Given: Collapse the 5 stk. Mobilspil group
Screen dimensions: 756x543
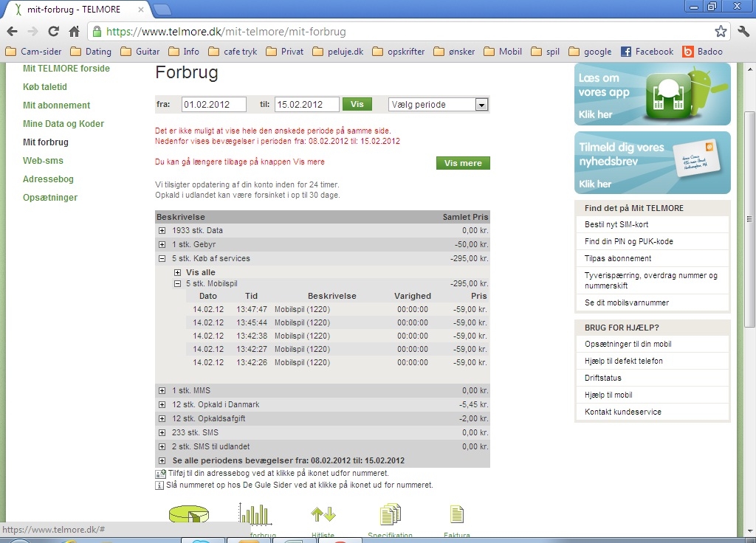Looking at the screenshot, I should [x=177, y=283].
